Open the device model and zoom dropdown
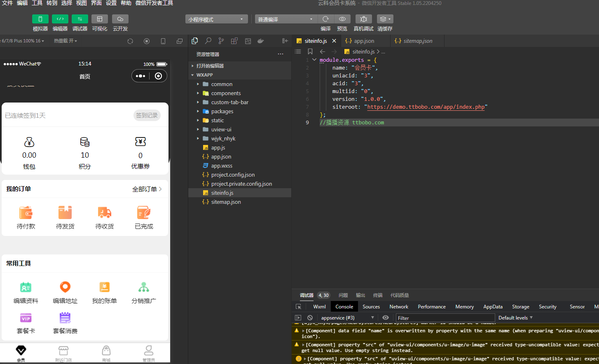Viewport: 599px width, 364px height. pyautogui.click(x=22, y=41)
